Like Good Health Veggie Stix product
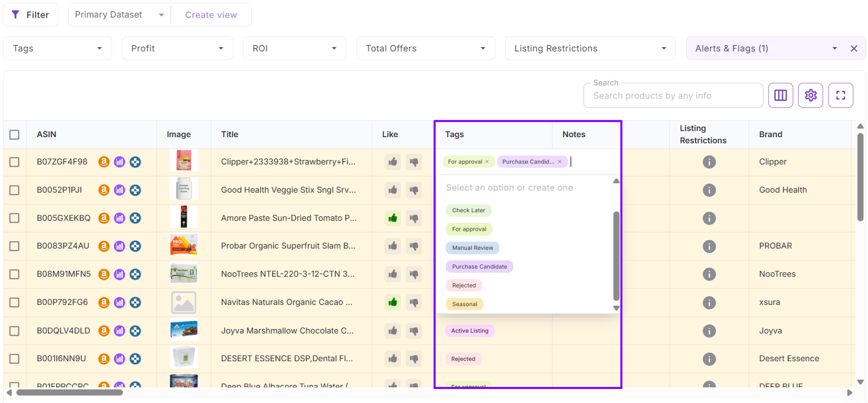Image resolution: width=868 pixels, height=403 pixels. pyautogui.click(x=393, y=190)
